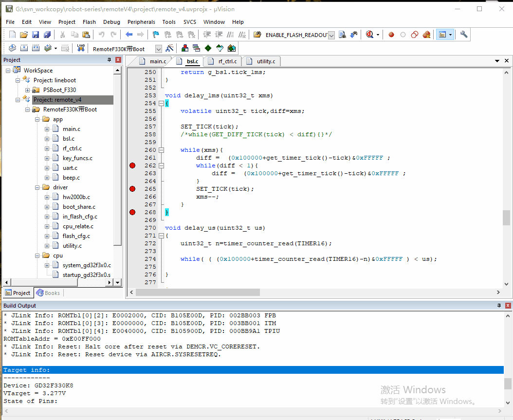Collapse the driver folder in the project tree
The height and width of the screenshot is (420, 513).
(37, 187)
